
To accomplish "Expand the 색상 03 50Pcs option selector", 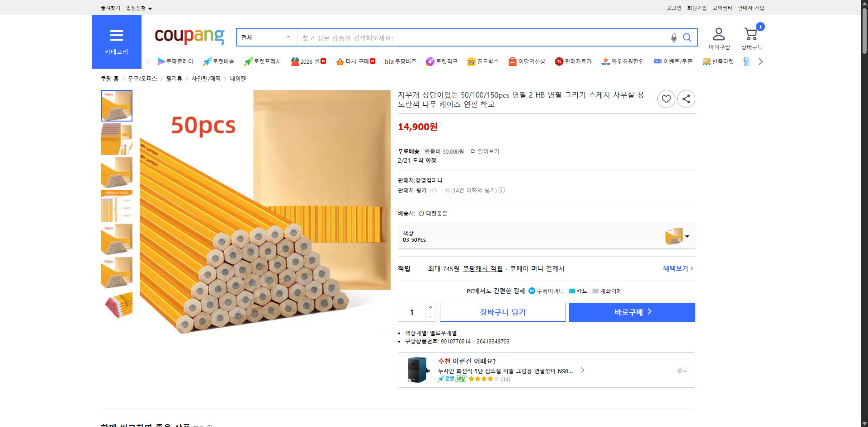I will tap(687, 236).
